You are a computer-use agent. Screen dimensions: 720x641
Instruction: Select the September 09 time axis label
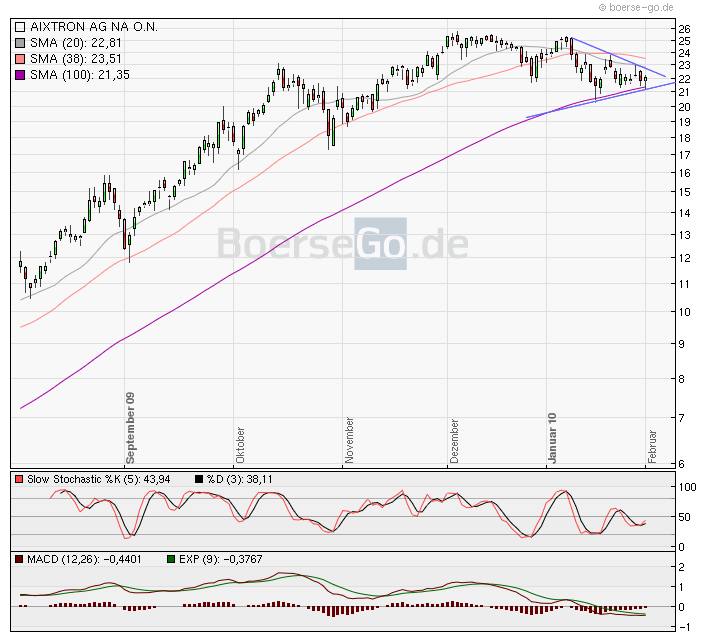click(x=130, y=428)
